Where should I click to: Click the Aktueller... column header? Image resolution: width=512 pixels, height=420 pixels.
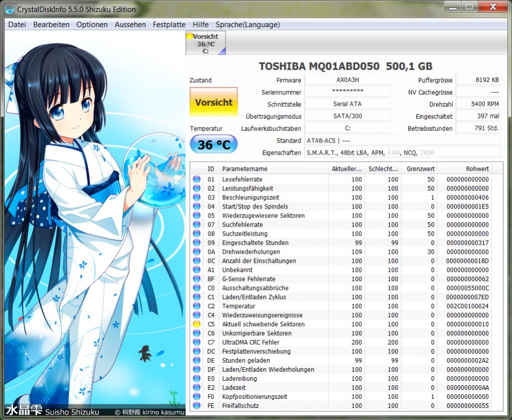click(346, 169)
